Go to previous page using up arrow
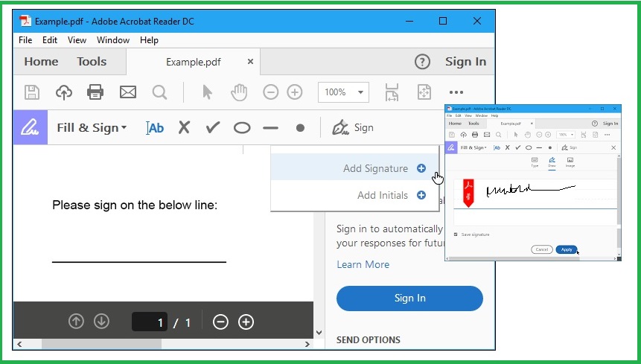The width and height of the screenshot is (641, 364). [x=76, y=322]
